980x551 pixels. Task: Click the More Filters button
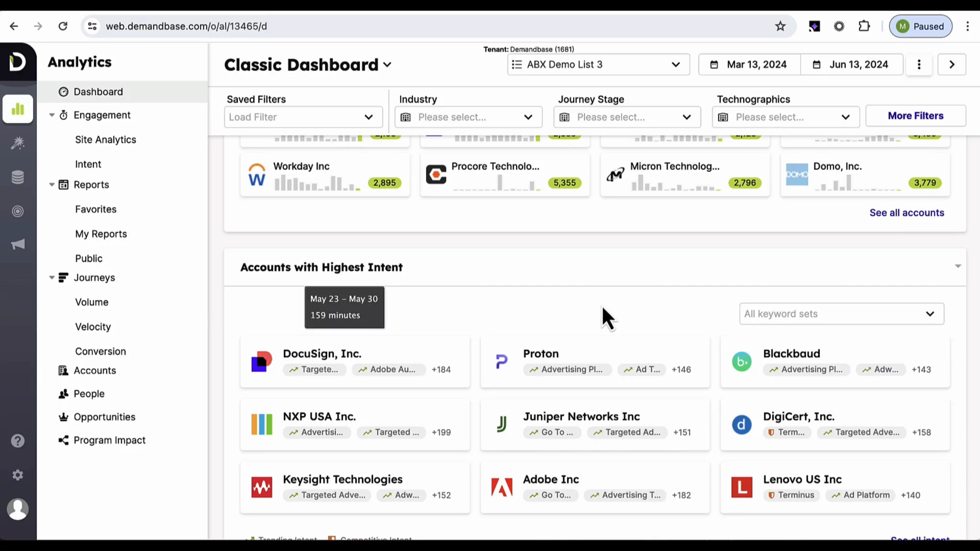pyautogui.click(x=915, y=116)
